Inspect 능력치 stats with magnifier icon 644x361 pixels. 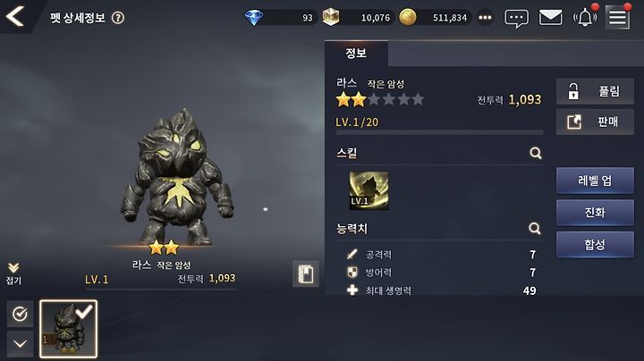(535, 228)
